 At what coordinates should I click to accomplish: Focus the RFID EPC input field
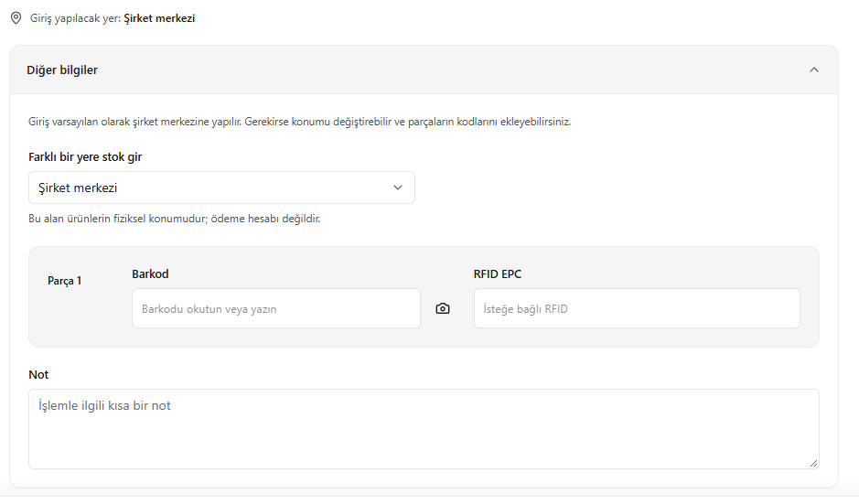pyautogui.click(x=637, y=308)
